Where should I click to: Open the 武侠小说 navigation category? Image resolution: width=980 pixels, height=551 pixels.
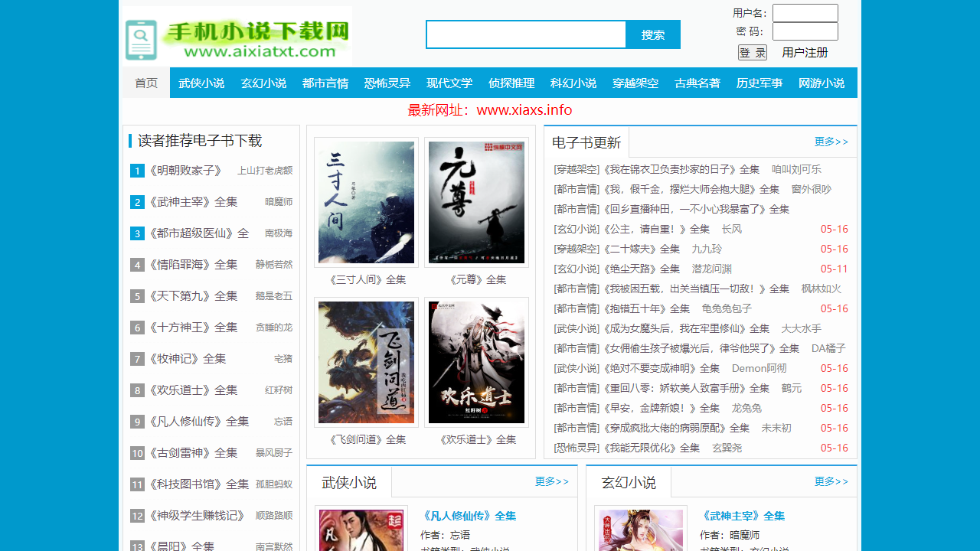pos(201,83)
